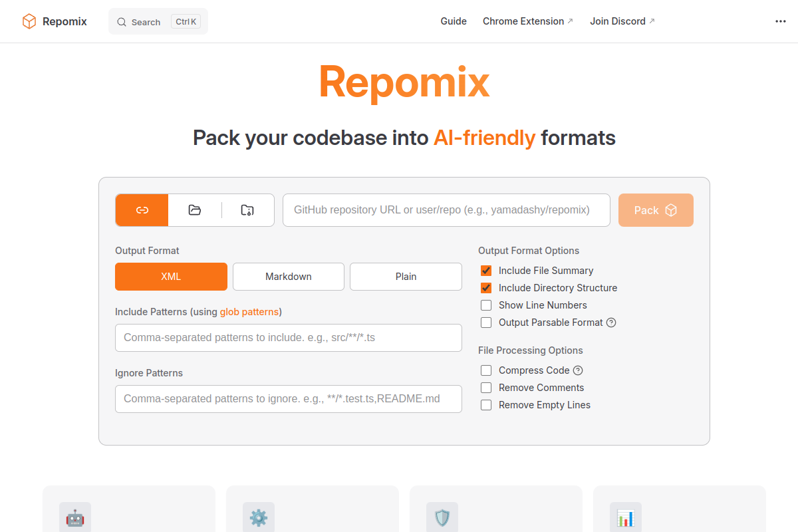Enable Remove Comments checkbox
798x532 pixels.
(x=486, y=388)
